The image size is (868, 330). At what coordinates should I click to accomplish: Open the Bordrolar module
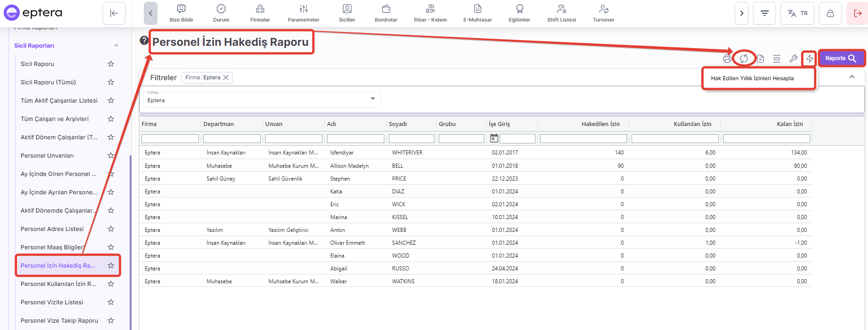pyautogui.click(x=386, y=13)
